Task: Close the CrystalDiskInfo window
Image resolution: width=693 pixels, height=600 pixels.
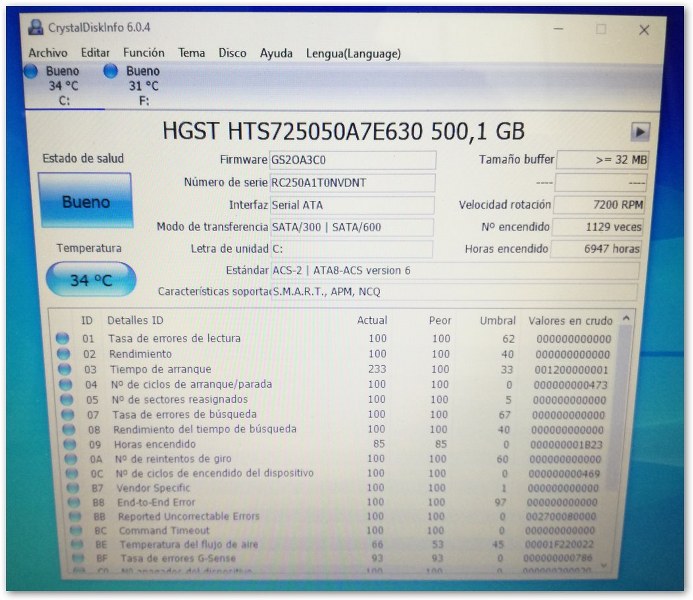Action: 644,30
